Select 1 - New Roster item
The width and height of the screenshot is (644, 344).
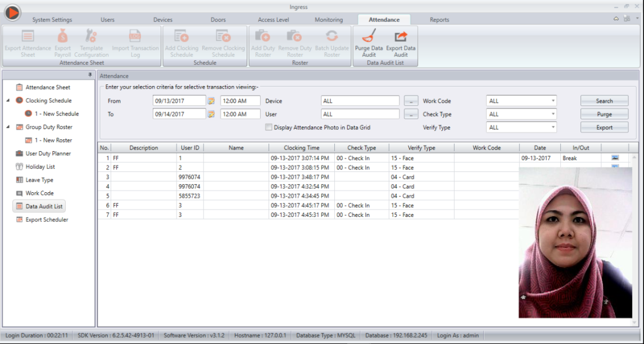[x=53, y=140]
